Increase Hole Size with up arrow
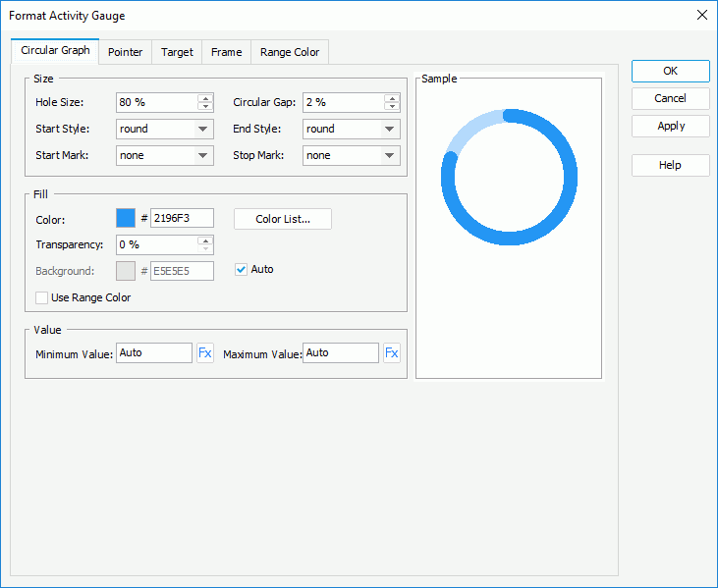Viewport: 718px width, 588px height. pyautogui.click(x=205, y=98)
